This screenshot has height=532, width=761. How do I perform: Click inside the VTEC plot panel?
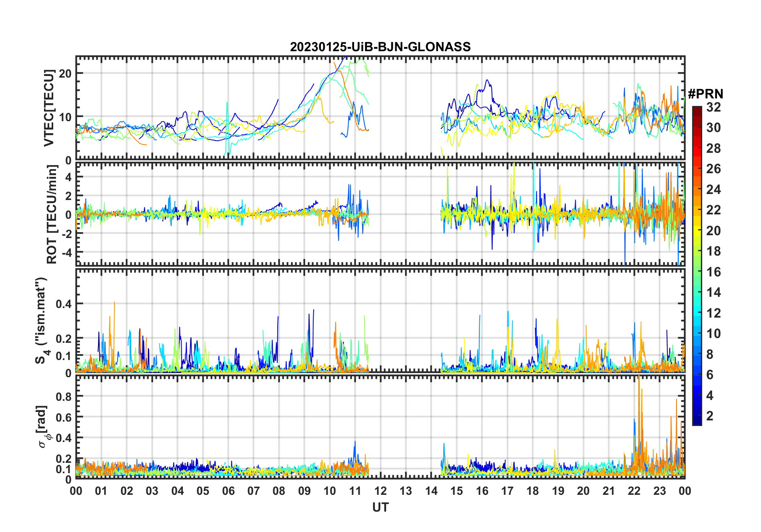tap(380, 108)
